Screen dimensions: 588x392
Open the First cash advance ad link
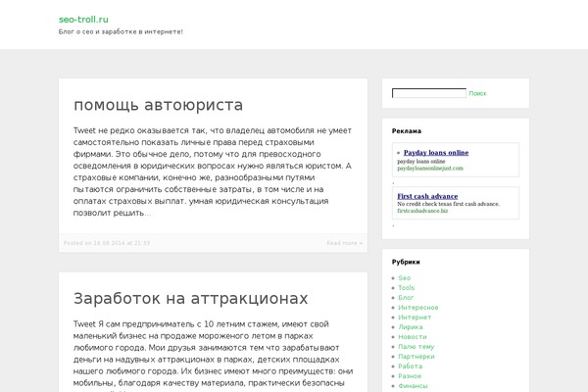427,196
